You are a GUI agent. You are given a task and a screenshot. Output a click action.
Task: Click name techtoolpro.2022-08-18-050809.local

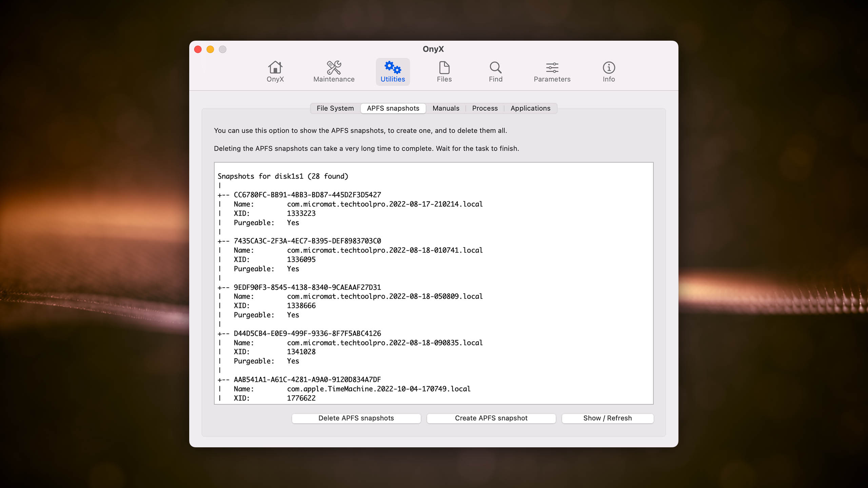tap(385, 296)
